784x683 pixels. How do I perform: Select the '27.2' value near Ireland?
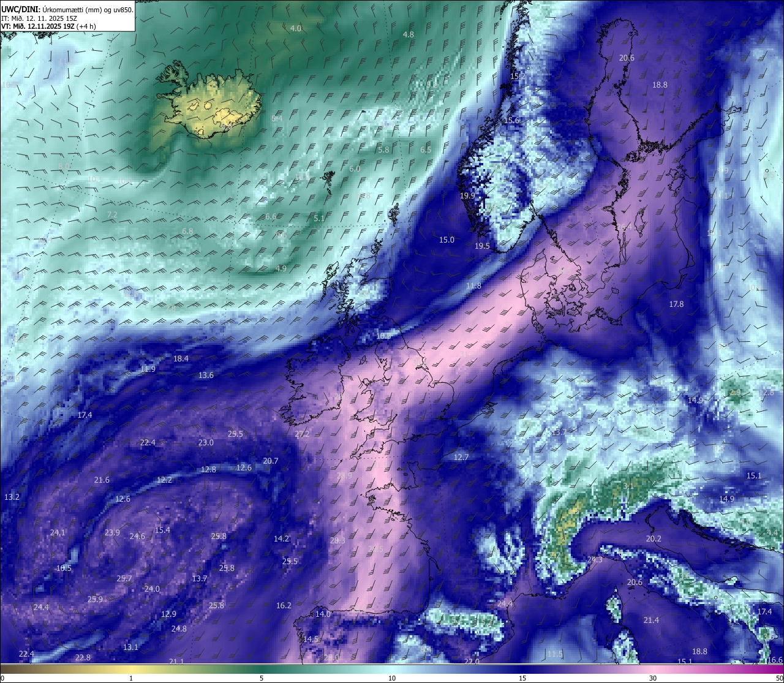[x=302, y=434]
